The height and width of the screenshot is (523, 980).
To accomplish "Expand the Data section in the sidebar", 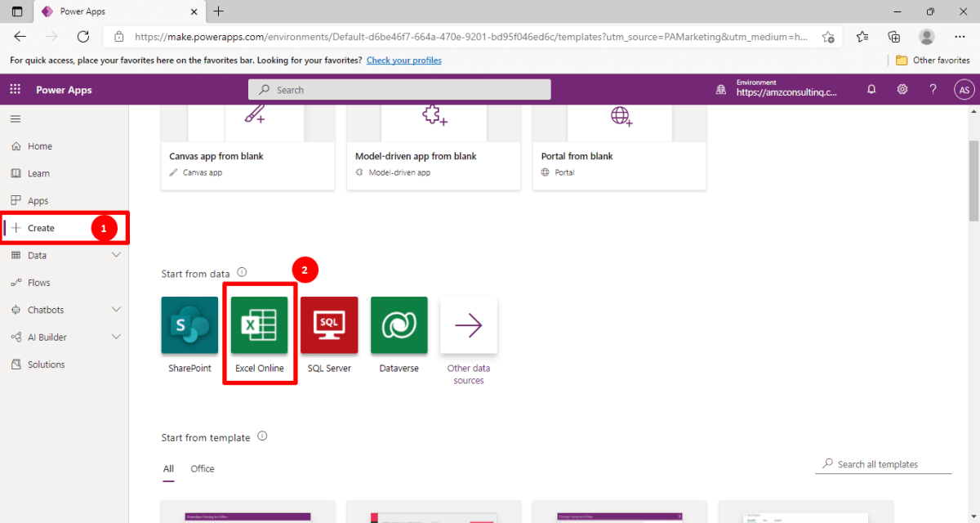I will (116, 255).
